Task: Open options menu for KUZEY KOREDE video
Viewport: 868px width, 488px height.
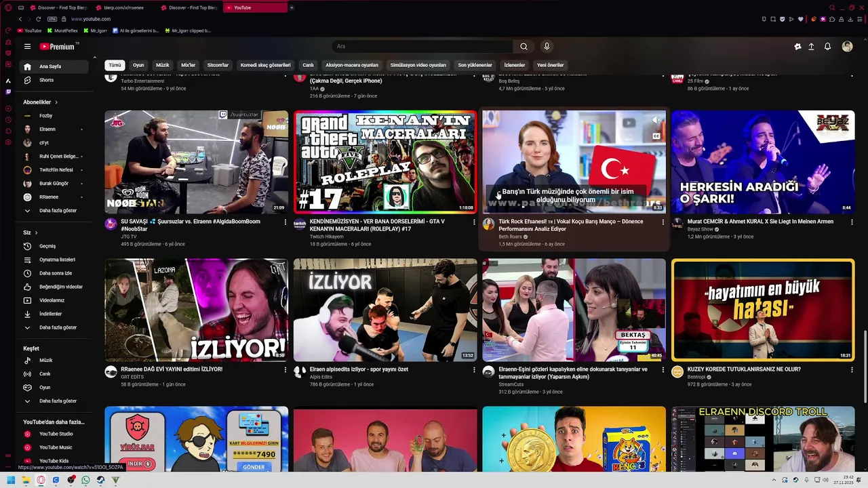Action: click(852, 369)
